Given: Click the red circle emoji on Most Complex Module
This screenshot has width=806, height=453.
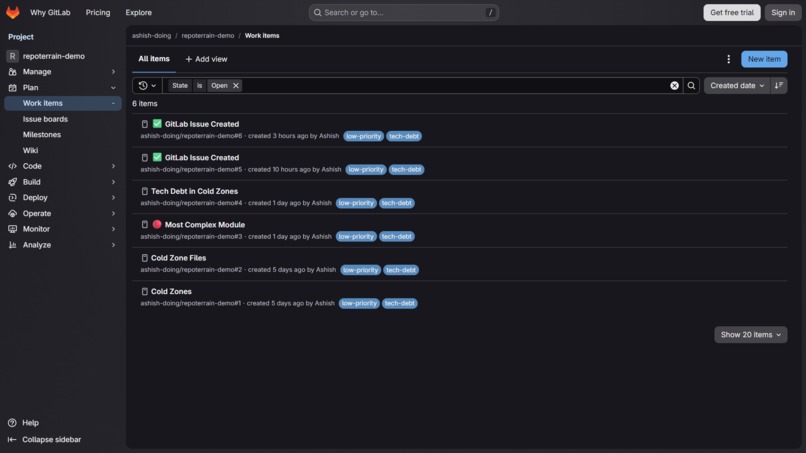Looking at the screenshot, I should pyautogui.click(x=157, y=224).
